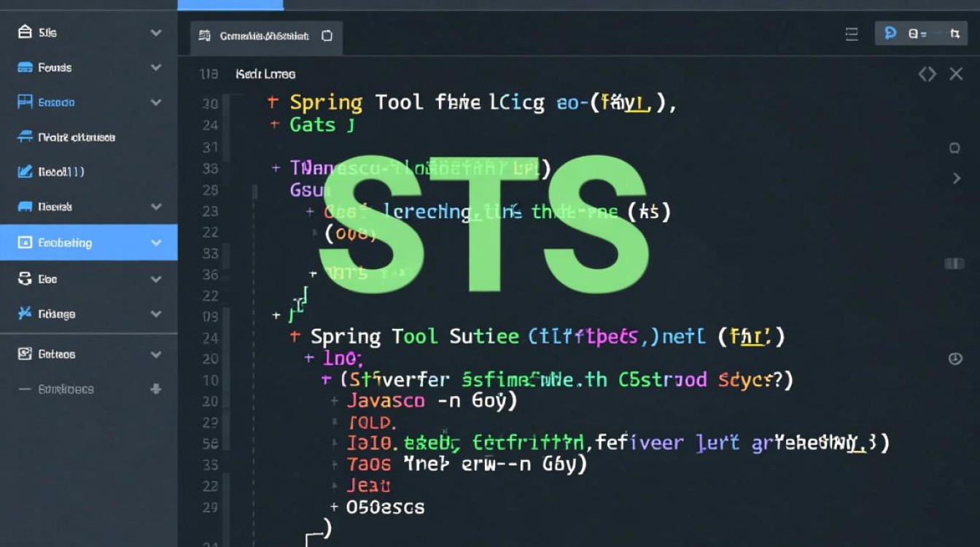Open the wrench settings icon in the sidebar

(x=25, y=314)
